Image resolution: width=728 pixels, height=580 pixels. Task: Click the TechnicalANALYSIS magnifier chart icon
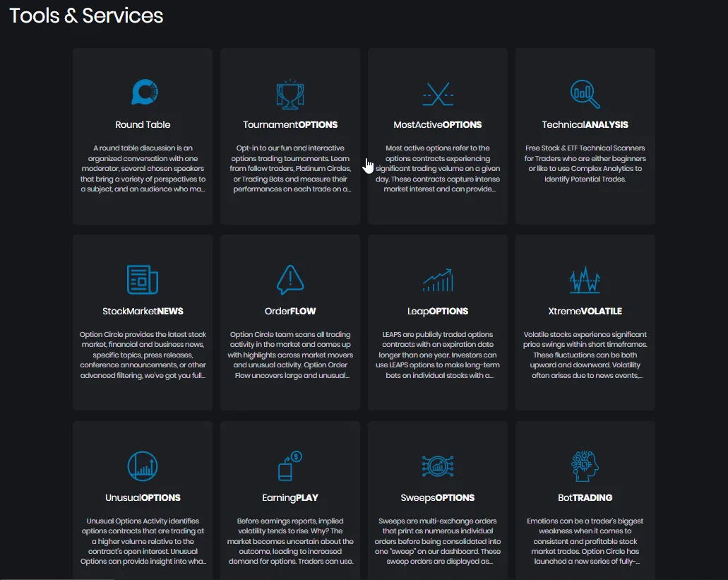coord(585,94)
